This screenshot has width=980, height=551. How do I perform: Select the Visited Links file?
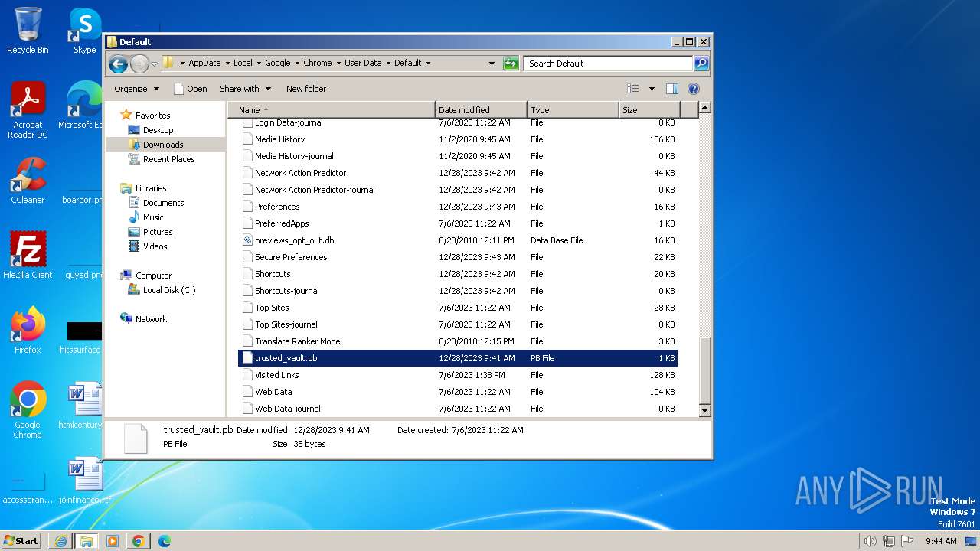click(x=276, y=375)
